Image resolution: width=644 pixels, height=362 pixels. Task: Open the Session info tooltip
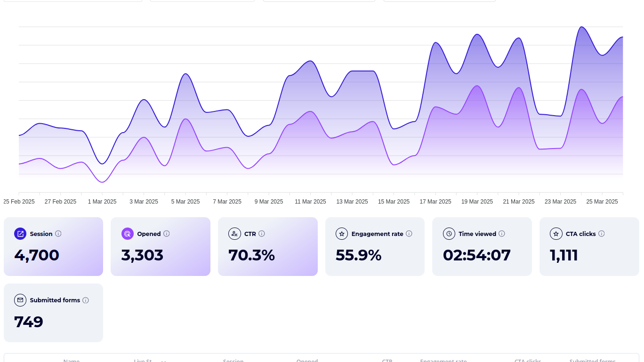tap(58, 234)
